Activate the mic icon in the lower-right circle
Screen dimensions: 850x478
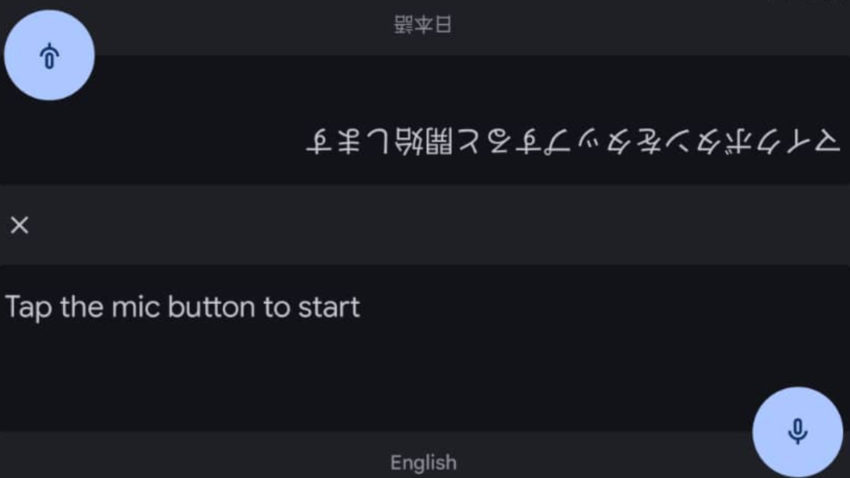[x=797, y=431]
